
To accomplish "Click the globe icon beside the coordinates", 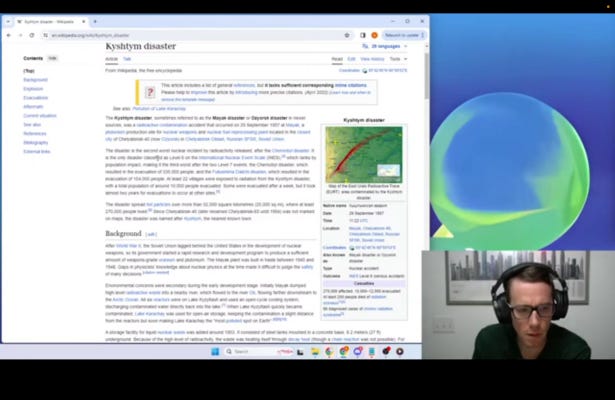I will 364,71.
